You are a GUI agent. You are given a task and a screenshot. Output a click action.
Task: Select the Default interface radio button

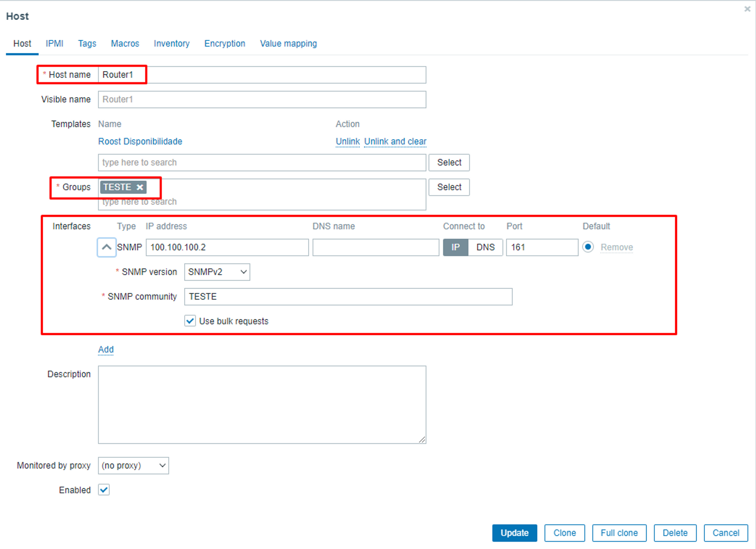coord(588,247)
